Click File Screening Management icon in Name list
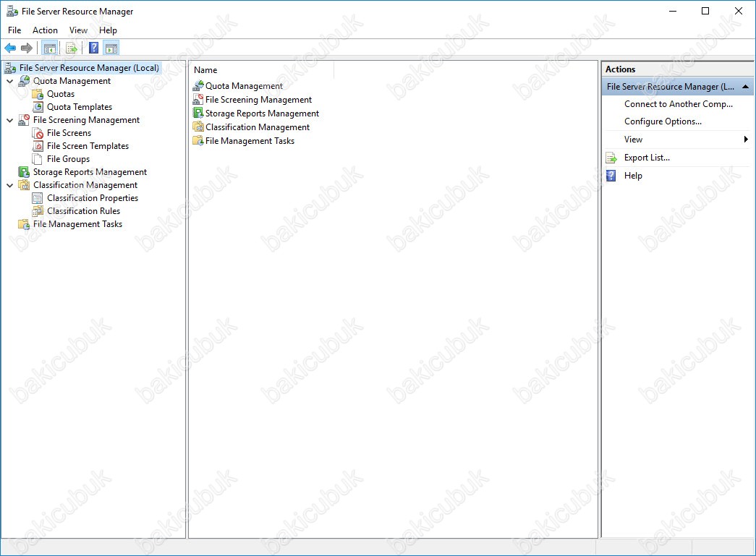This screenshot has width=756, height=556. pos(198,100)
